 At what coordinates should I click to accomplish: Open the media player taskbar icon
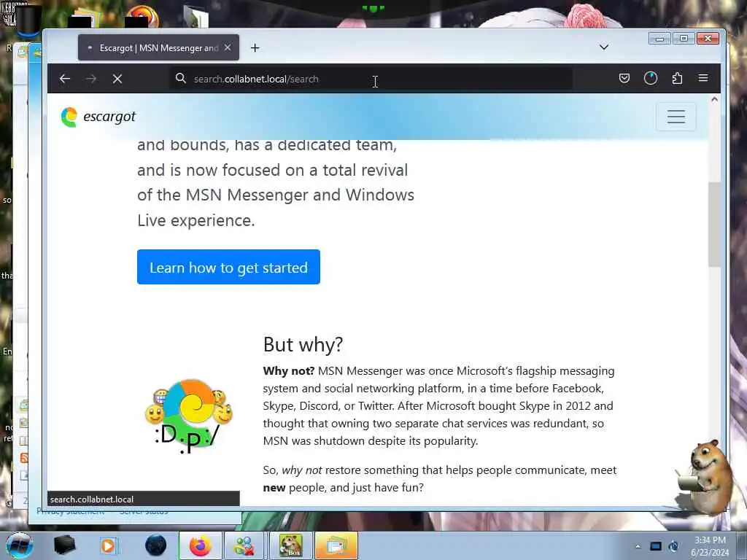[108, 545]
